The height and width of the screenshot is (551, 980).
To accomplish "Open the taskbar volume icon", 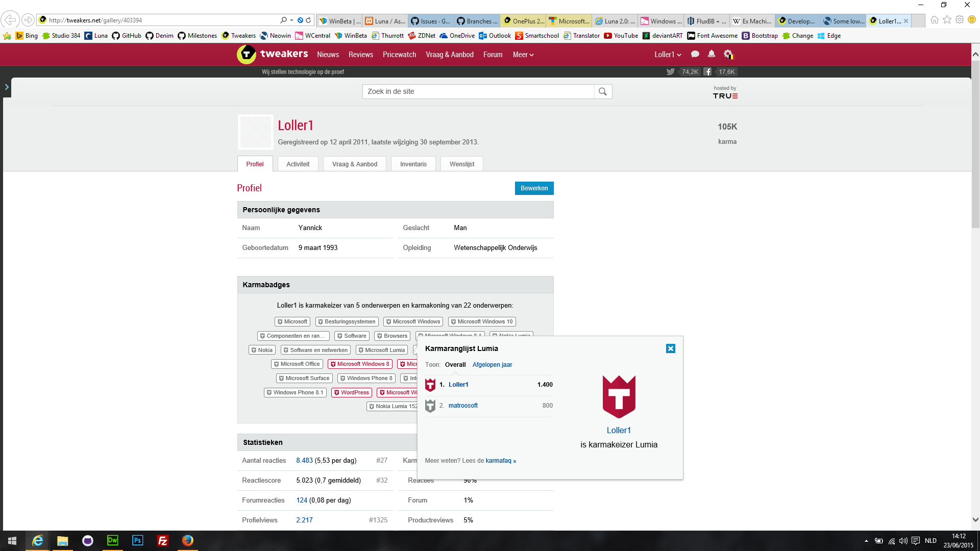I will [903, 541].
